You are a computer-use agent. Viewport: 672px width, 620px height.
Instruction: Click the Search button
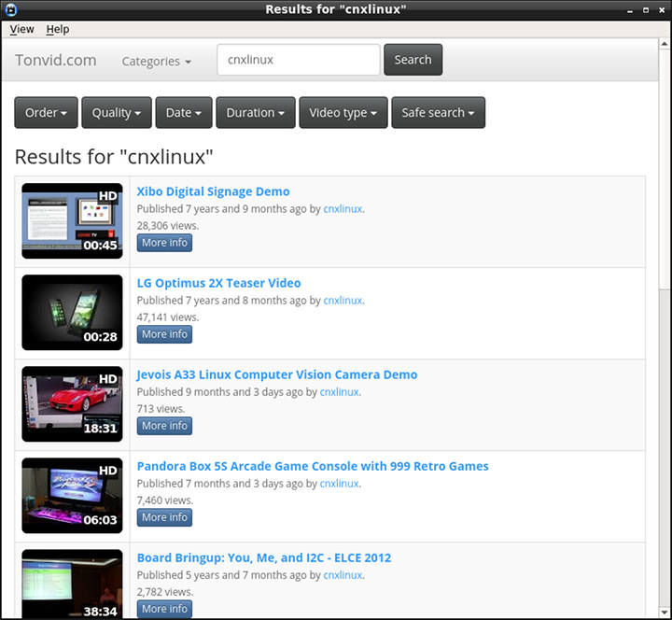[413, 60]
